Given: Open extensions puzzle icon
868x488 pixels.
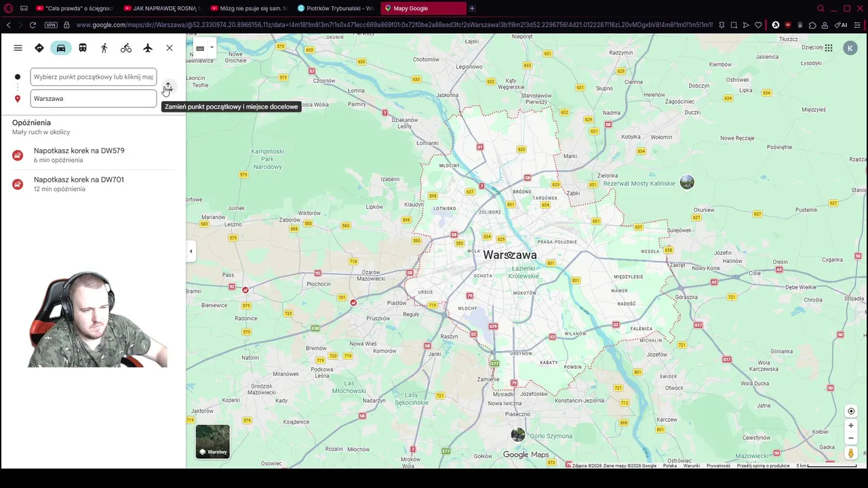Looking at the screenshot, I should tap(812, 25).
